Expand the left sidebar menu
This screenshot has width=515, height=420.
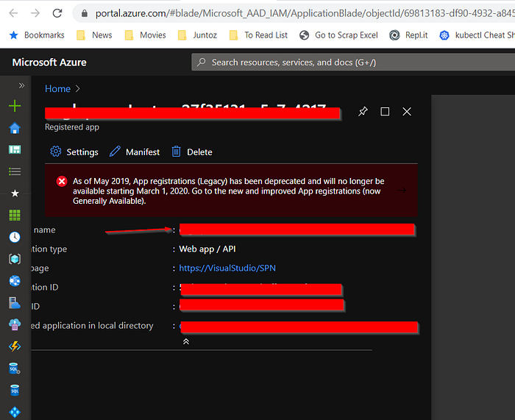point(21,86)
